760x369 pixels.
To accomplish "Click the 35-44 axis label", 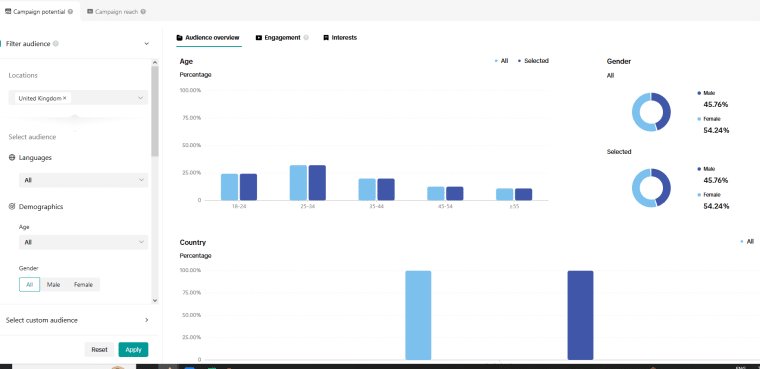I will [x=377, y=207].
